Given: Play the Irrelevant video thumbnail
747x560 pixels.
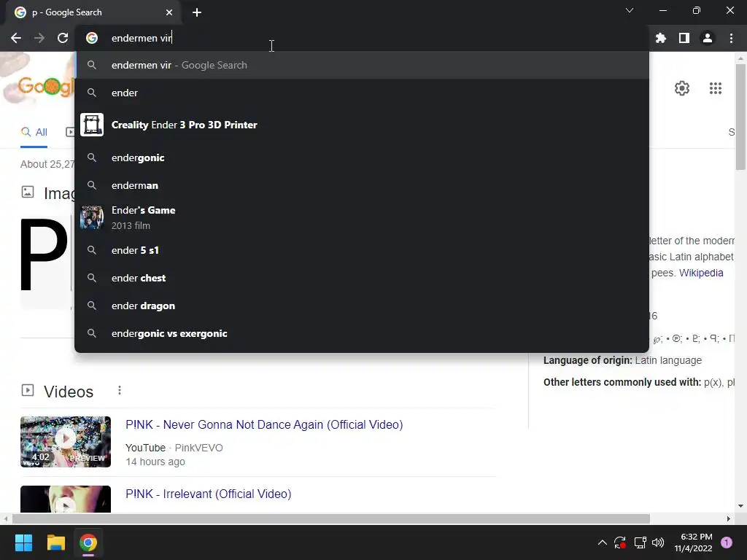Looking at the screenshot, I should 66,499.
